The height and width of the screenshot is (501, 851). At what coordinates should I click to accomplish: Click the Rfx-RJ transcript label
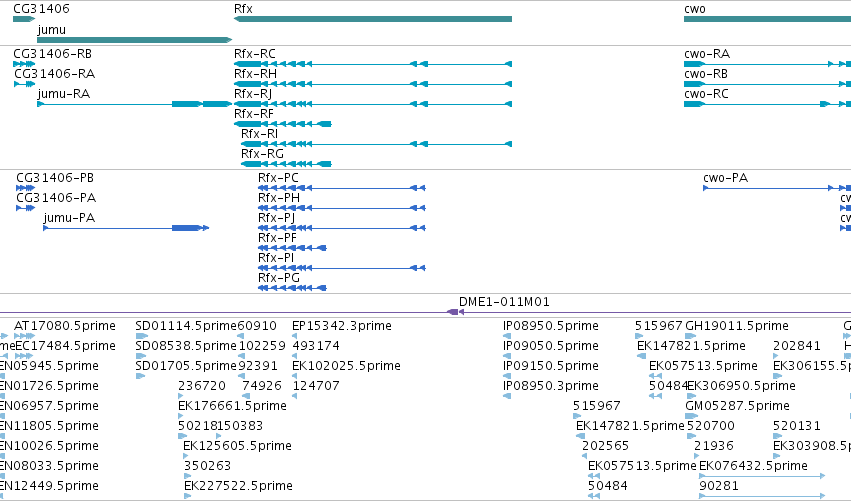click(x=253, y=94)
